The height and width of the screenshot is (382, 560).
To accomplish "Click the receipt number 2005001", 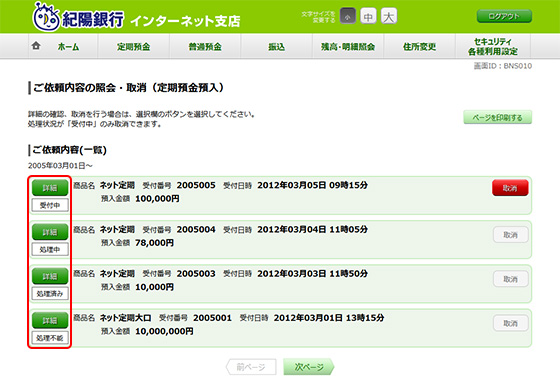I will click(x=212, y=318).
